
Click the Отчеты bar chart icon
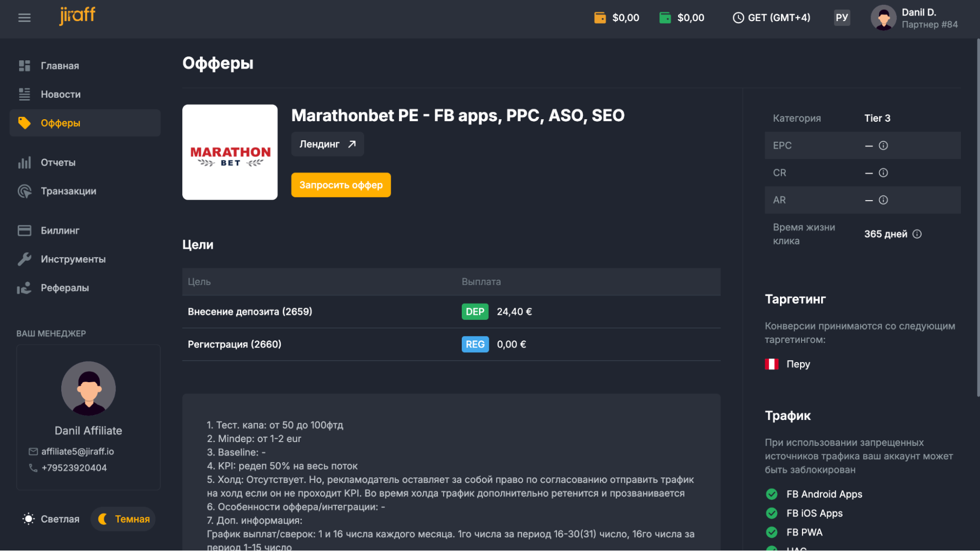[x=25, y=162]
